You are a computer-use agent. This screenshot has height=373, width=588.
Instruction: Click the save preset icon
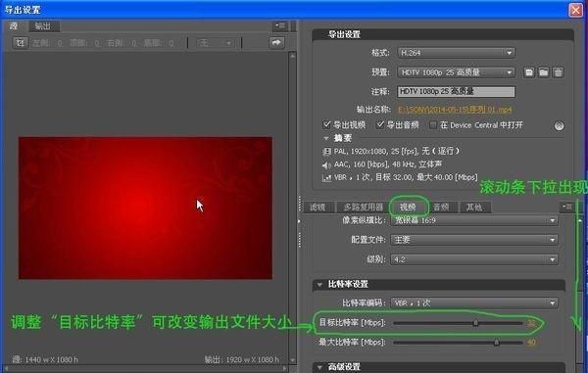click(x=529, y=72)
